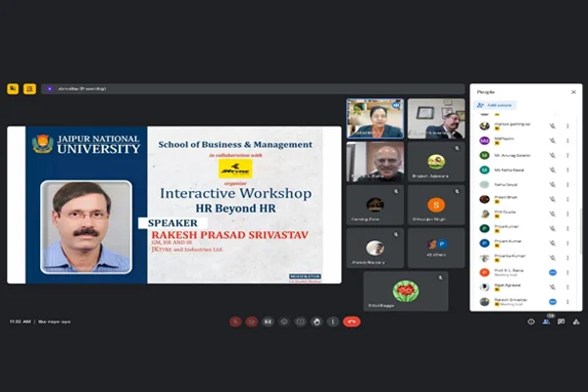Close the People panel
Screen dimensions: 588x392
[573, 92]
